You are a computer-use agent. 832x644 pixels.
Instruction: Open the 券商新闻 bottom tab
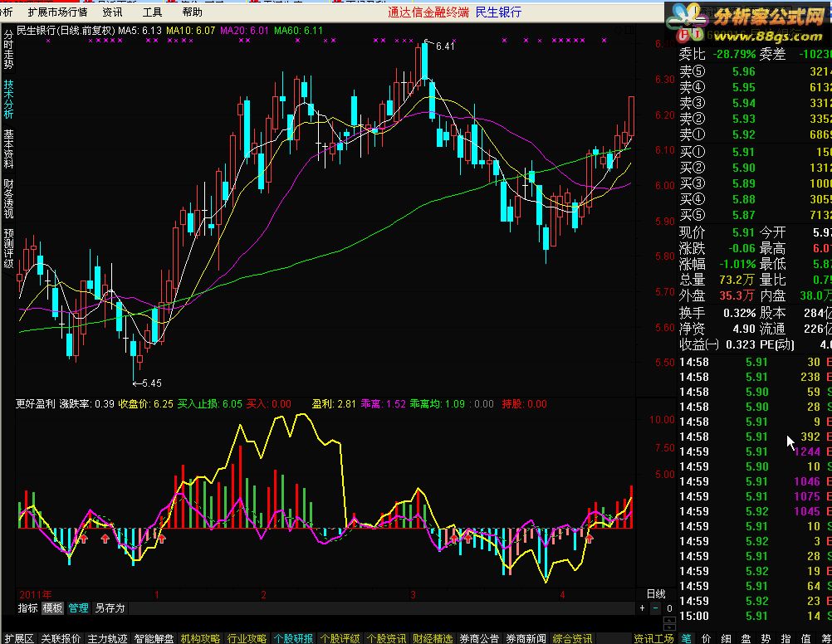click(526, 639)
